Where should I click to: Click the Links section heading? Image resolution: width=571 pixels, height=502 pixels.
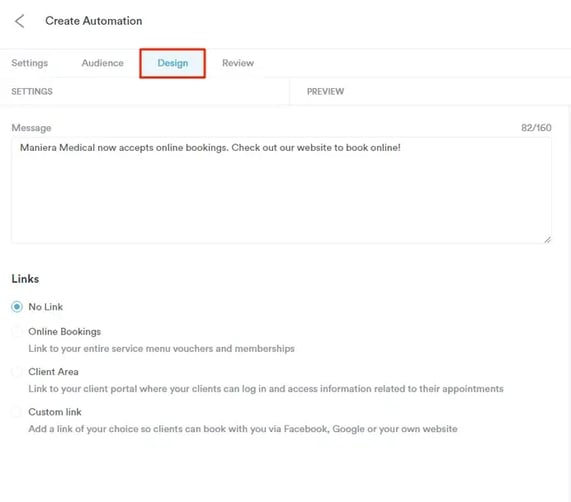(25, 279)
